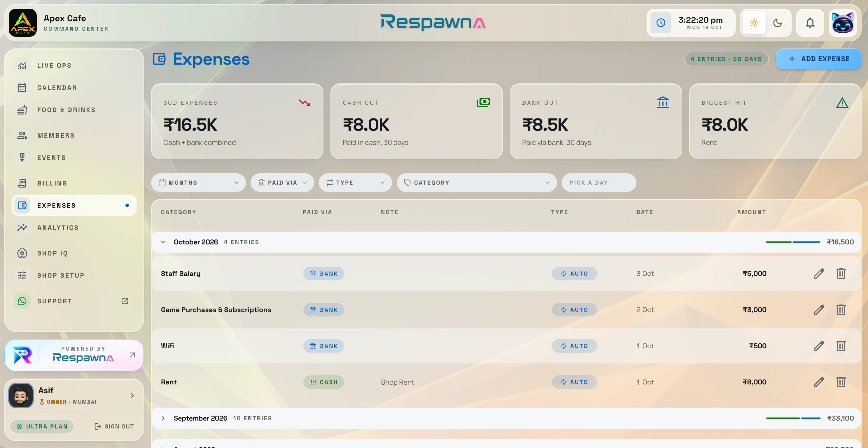Click the Apex Cafe logo
The height and width of the screenshot is (448, 868).
click(22, 23)
